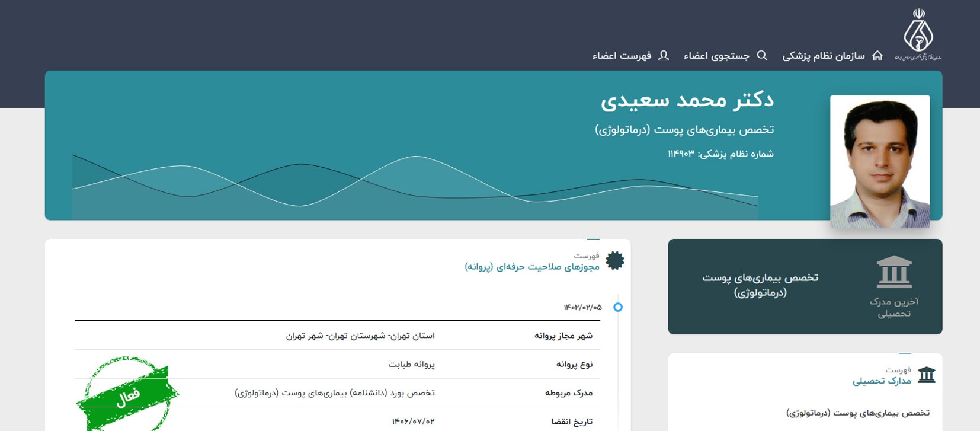Image resolution: width=980 pixels, height=431 pixels.
Task: Click the expiry date ۱۴۰۶/۰۷/۰۲
Action: (x=413, y=422)
